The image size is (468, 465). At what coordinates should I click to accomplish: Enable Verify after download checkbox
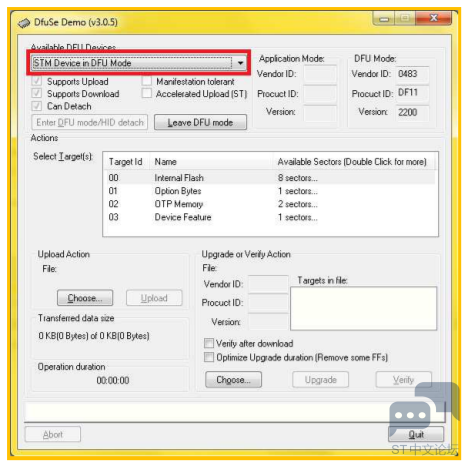coord(209,343)
